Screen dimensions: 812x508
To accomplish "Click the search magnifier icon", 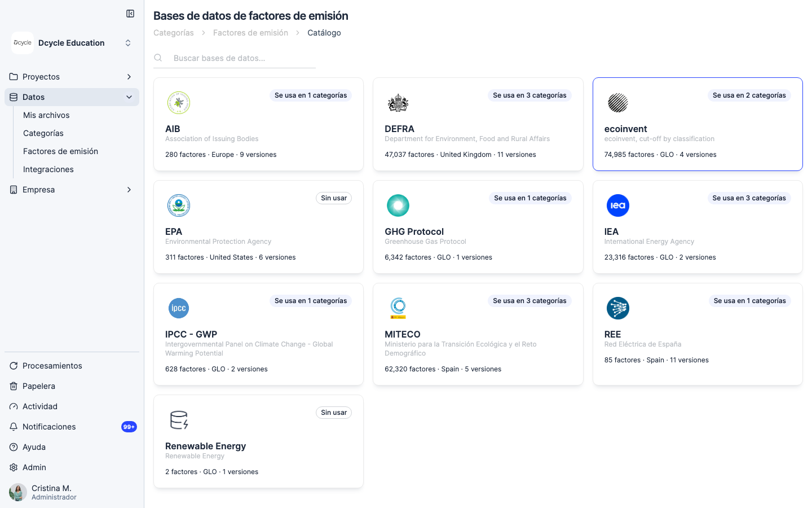I will [158, 58].
